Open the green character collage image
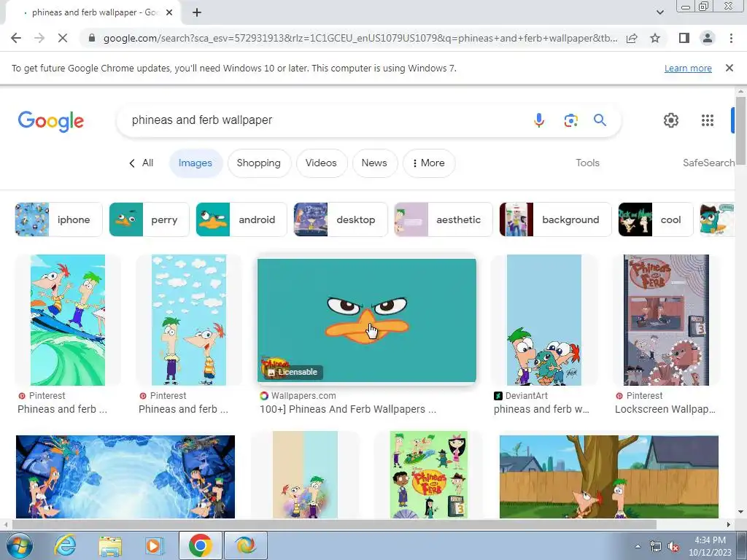The width and height of the screenshot is (747, 560). click(x=429, y=475)
